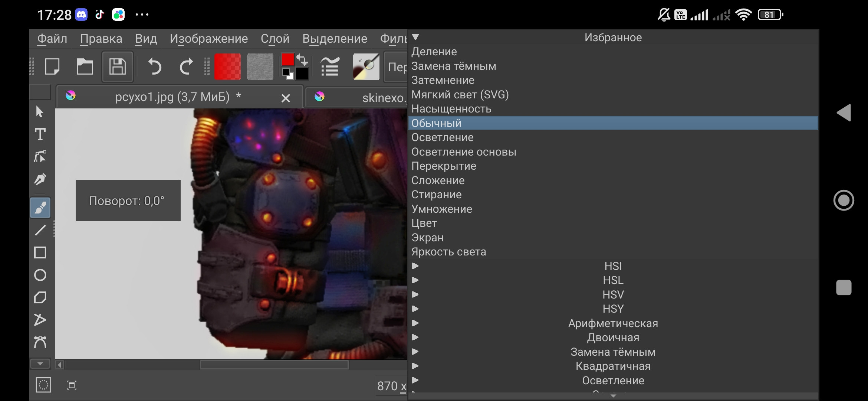Switch to the skinexo document tab

point(356,98)
